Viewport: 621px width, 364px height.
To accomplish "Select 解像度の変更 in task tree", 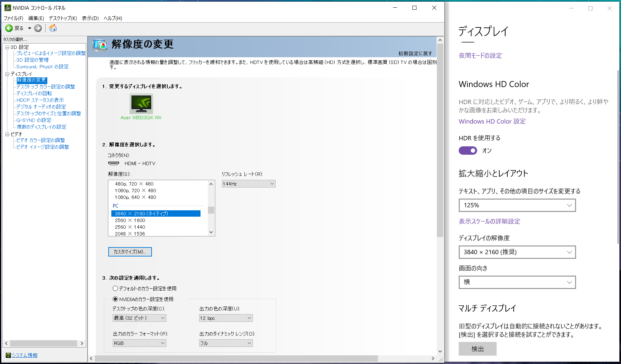I will [x=32, y=80].
